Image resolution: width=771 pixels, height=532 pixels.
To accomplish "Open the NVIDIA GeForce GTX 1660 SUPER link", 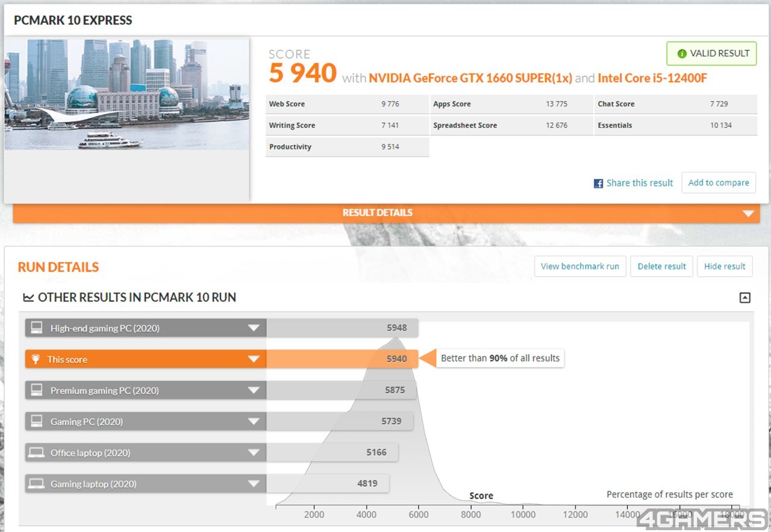I will pyautogui.click(x=470, y=78).
